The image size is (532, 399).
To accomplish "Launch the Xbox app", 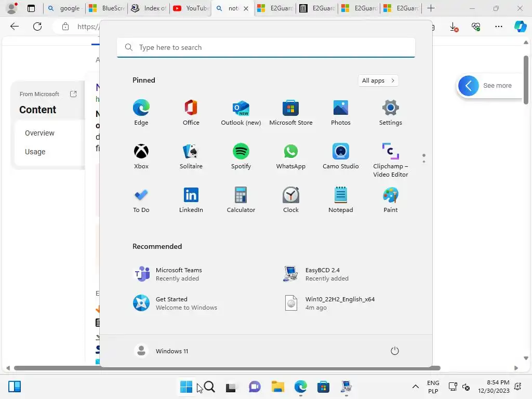I will pos(141,156).
